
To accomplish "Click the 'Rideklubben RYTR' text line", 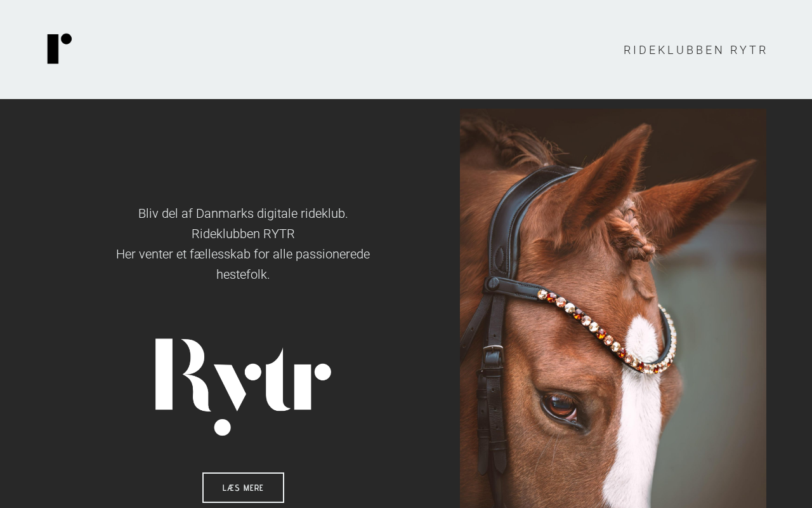I will [243, 234].
